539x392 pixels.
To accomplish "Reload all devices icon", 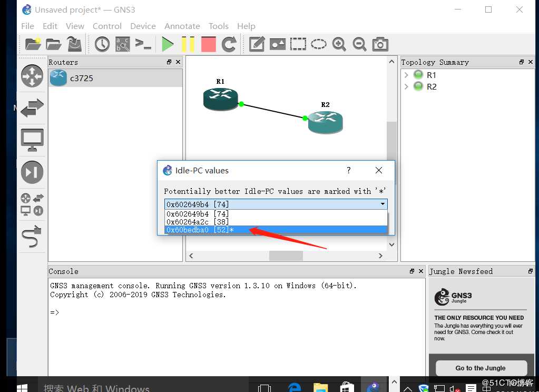I will click(x=229, y=44).
